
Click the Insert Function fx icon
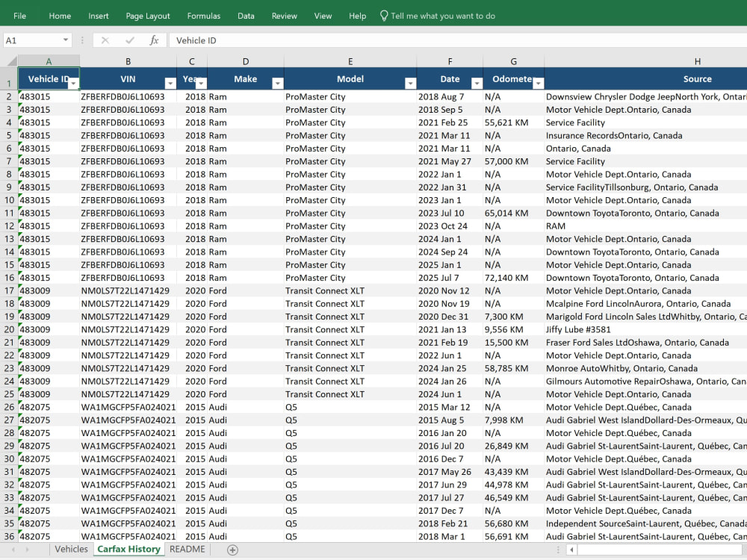pyautogui.click(x=154, y=40)
